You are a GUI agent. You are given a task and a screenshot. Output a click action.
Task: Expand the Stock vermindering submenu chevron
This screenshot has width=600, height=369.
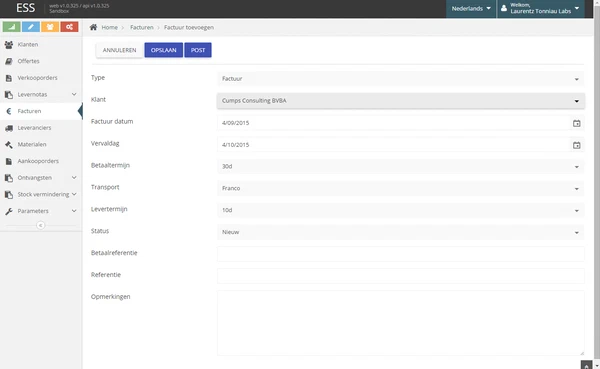coord(74,194)
